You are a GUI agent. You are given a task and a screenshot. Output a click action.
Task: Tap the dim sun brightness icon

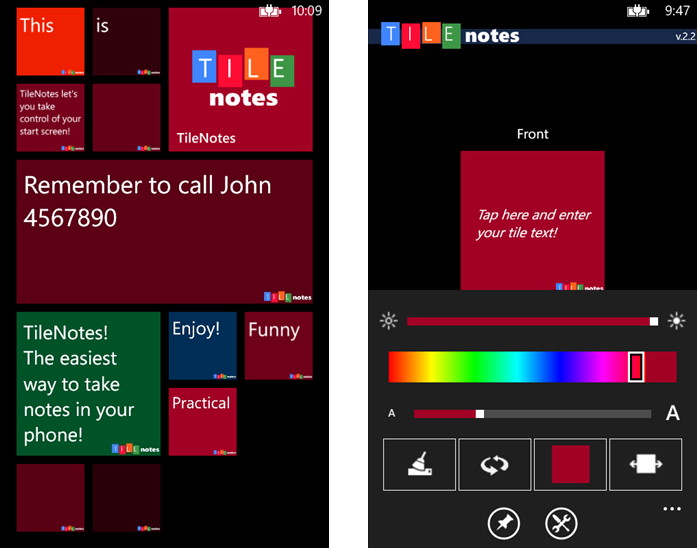389,321
